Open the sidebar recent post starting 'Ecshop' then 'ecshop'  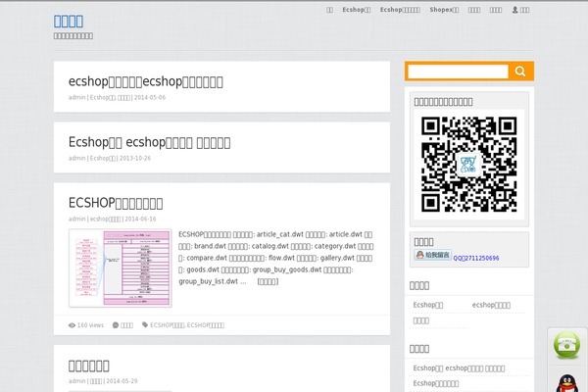point(459,368)
